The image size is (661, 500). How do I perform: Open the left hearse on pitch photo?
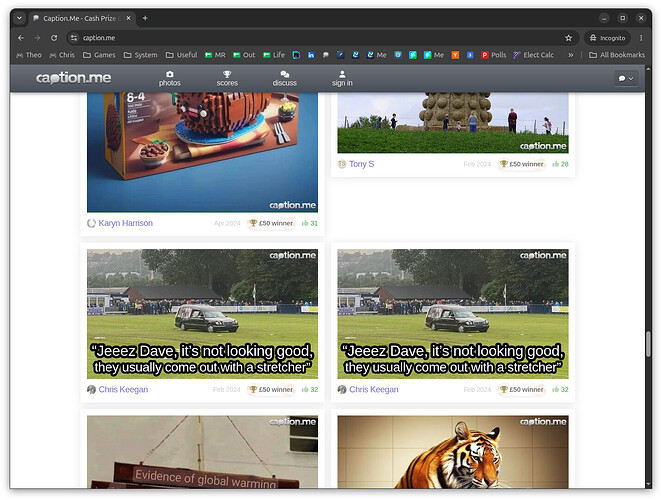point(202,314)
